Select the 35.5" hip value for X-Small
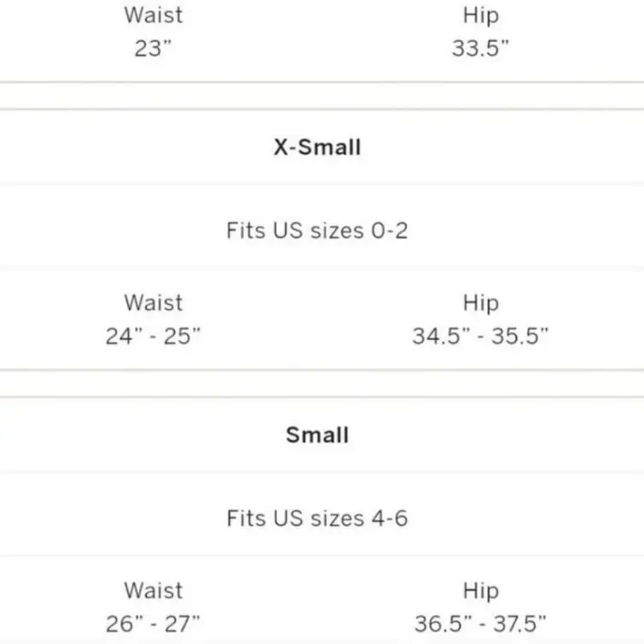The height and width of the screenshot is (644, 644). (519, 336)
